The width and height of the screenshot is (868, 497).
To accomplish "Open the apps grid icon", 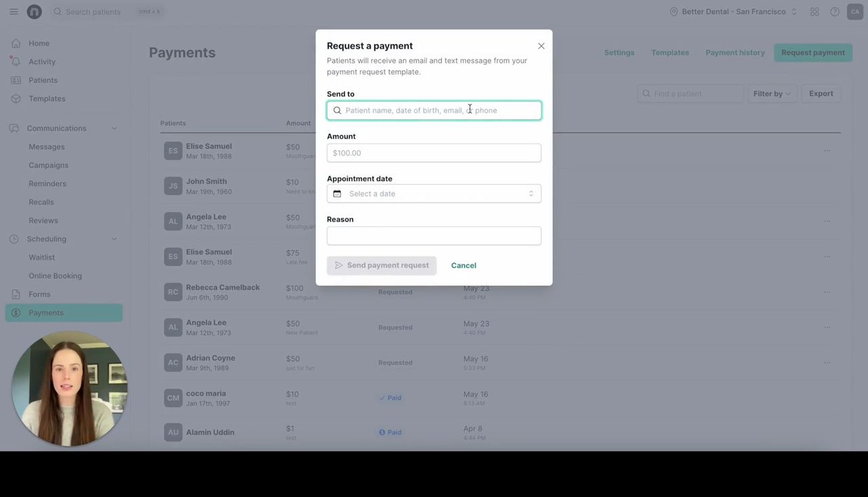I will [x=814, y=12].
